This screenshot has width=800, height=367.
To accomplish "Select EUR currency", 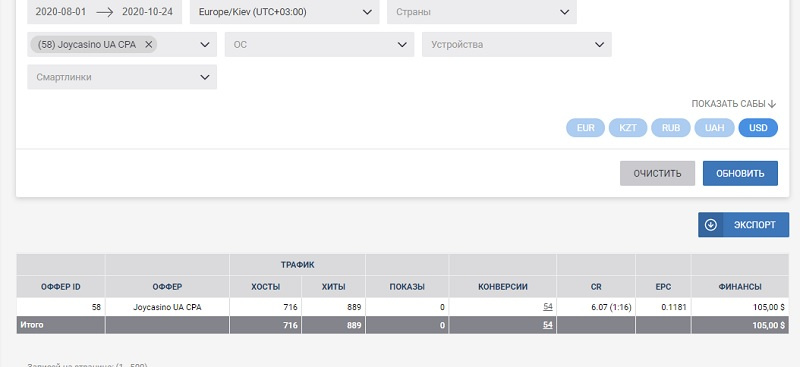I will pyautogui.click(x=585, y=128).
